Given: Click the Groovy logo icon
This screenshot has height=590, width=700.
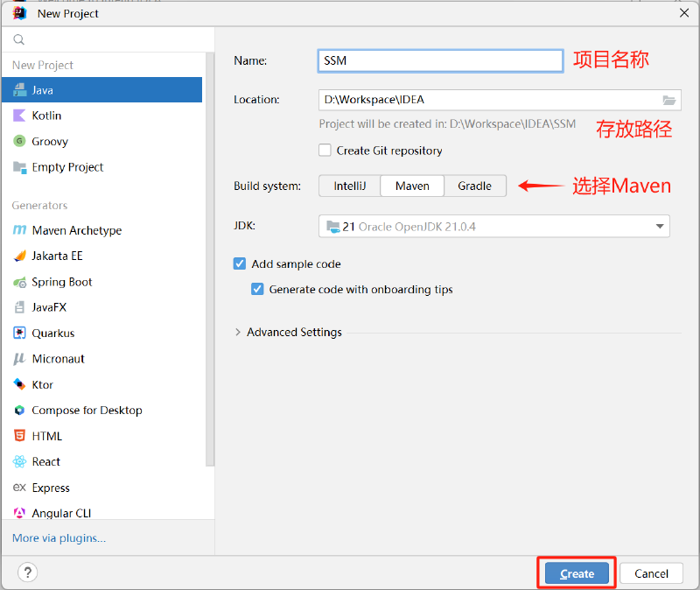Looking at the screenshot, I should 19,141.
